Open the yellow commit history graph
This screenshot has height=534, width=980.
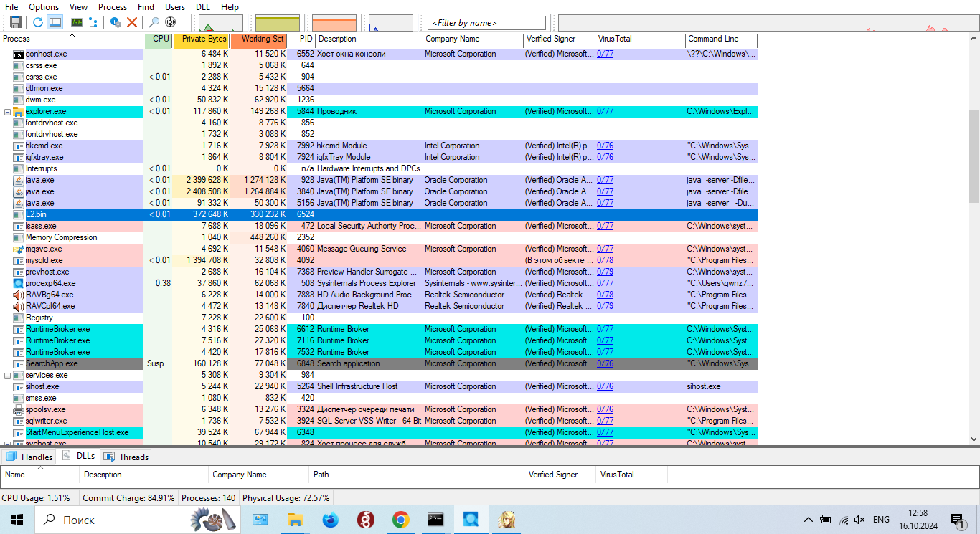click(x=278, y=23)
